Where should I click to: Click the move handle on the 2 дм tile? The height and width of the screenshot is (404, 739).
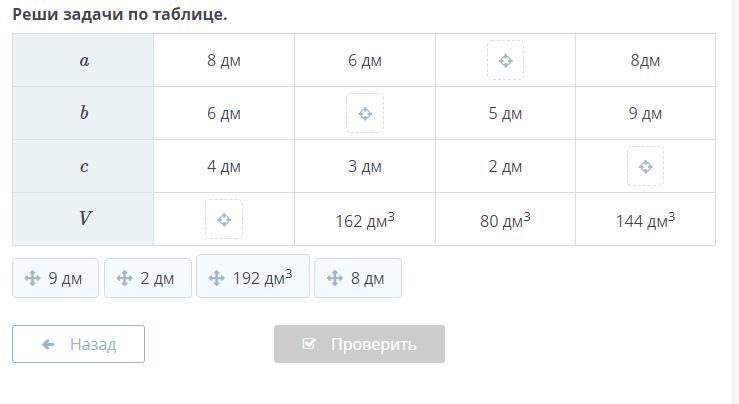(x=124, y=279)
